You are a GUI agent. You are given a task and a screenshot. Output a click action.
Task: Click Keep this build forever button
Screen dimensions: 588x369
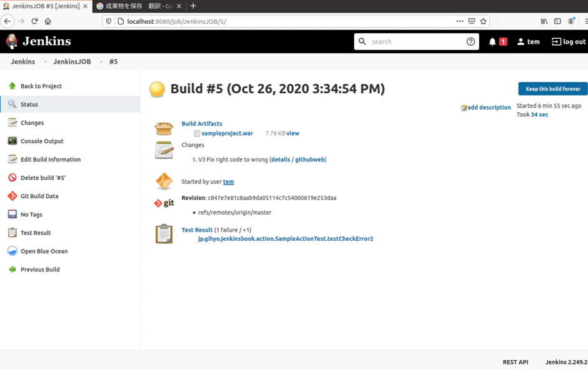click(553, 89)
